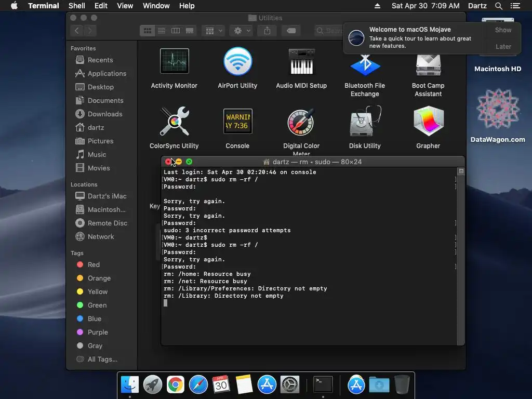Open the Apple menu
532x399 pixels.
click(14, 6)
